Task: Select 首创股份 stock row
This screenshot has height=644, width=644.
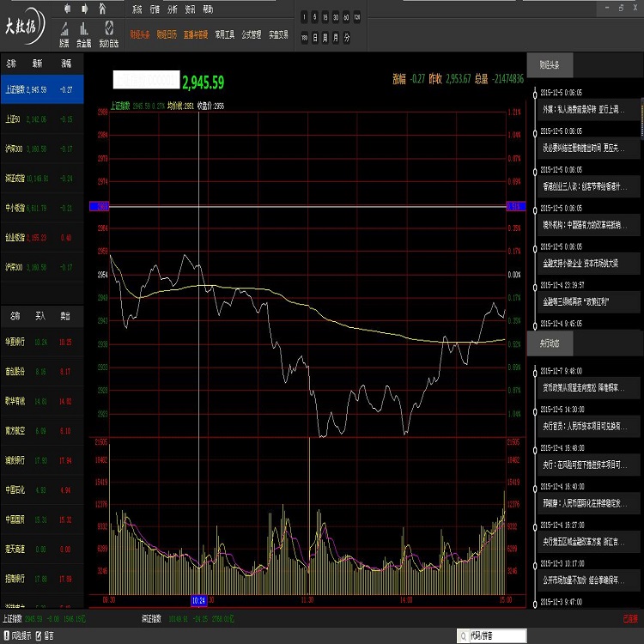Action: click(x=42, y=371)
